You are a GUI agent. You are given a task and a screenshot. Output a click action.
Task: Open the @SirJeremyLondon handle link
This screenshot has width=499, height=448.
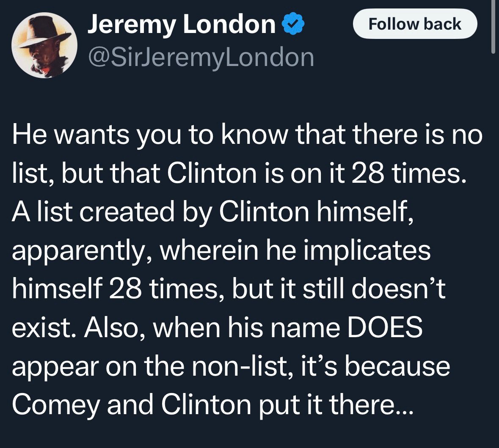point(201,58)
